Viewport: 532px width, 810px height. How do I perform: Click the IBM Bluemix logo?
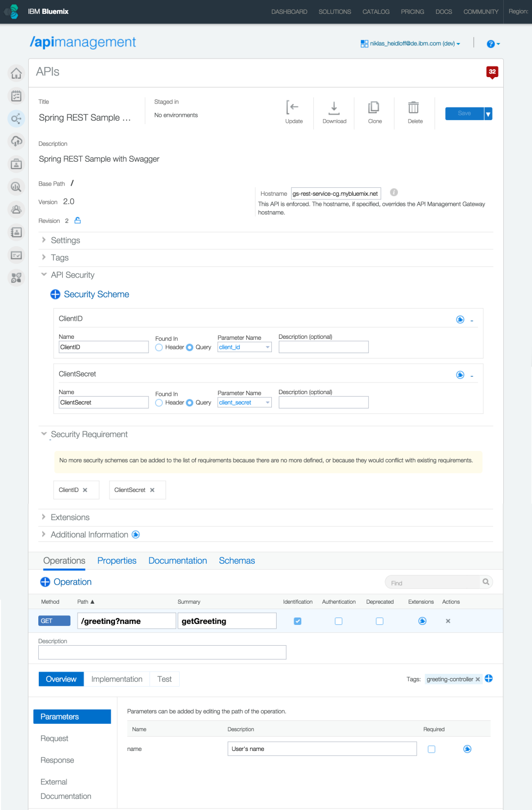(x=13, y=11)
